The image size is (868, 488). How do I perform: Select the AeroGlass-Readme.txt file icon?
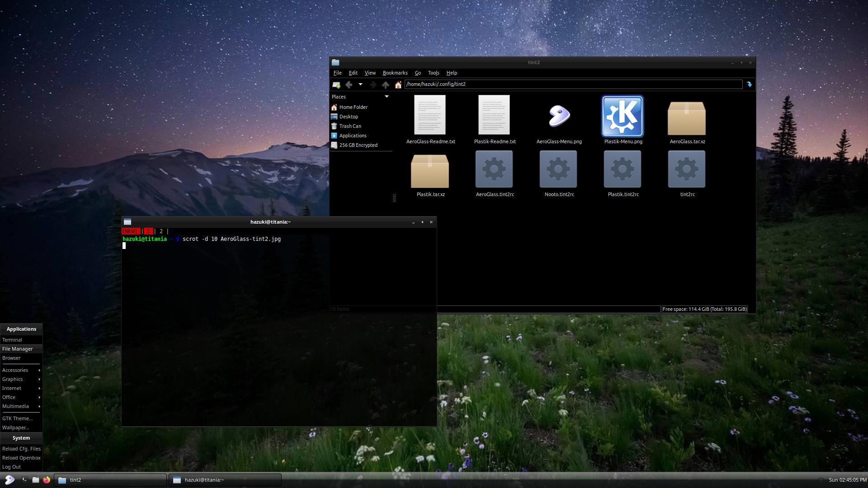[x=430, y=115]
